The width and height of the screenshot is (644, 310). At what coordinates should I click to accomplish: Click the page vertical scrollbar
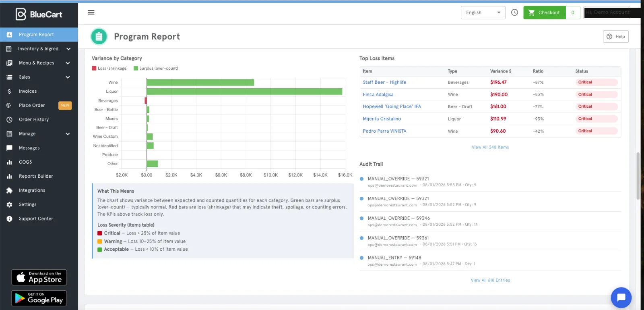[x=638, y=176]
